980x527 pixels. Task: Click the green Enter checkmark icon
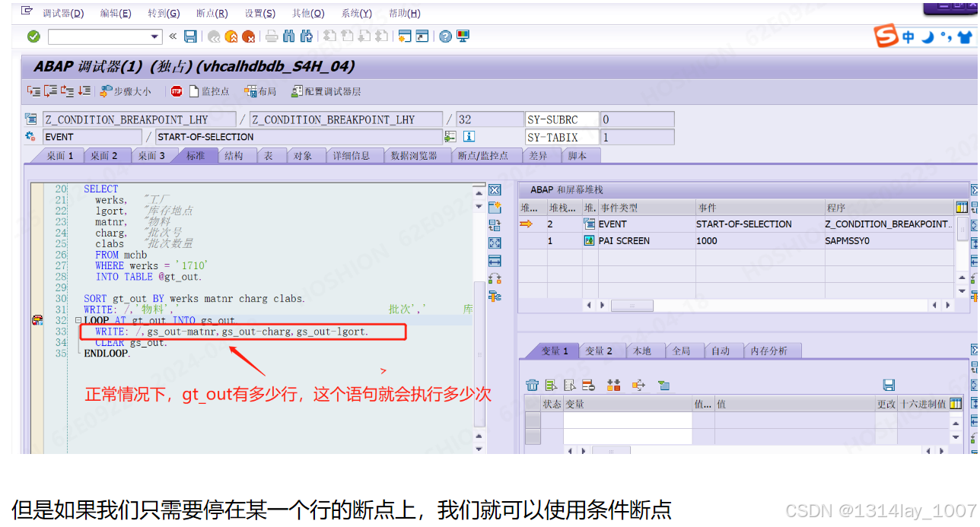[x=33, y=37]
